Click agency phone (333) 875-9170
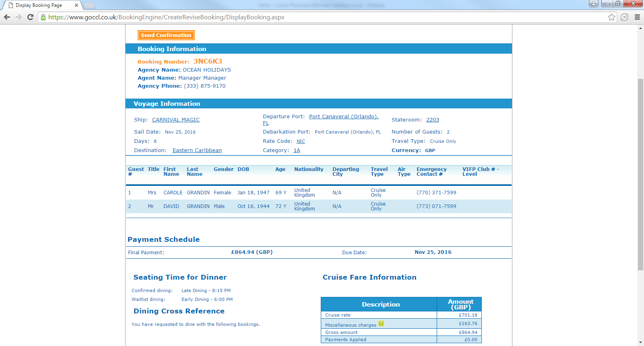 coord(204,86)
